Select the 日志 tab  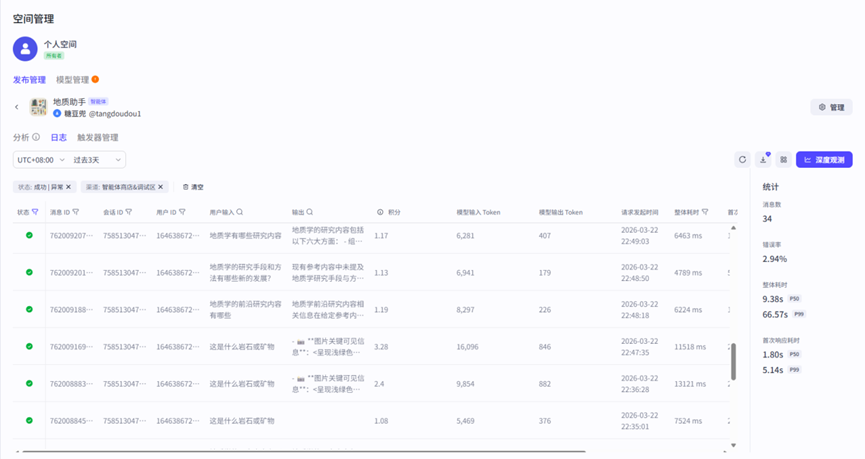click(x=58, y=137)
